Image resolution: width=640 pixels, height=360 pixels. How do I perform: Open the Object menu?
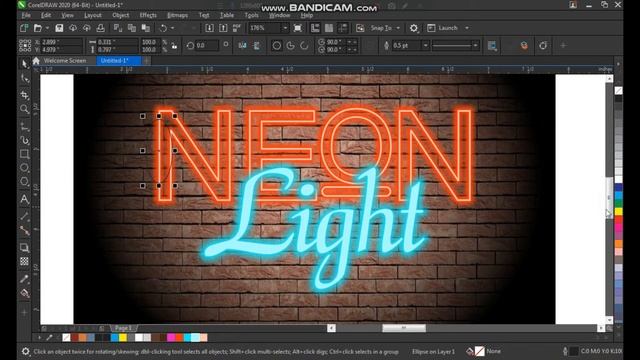point(120,15)
